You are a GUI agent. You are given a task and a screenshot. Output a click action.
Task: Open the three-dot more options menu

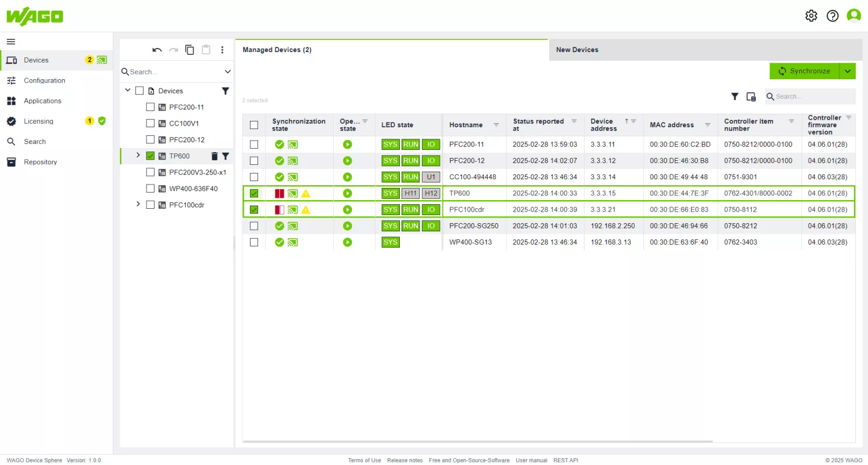tap(222, 50)
